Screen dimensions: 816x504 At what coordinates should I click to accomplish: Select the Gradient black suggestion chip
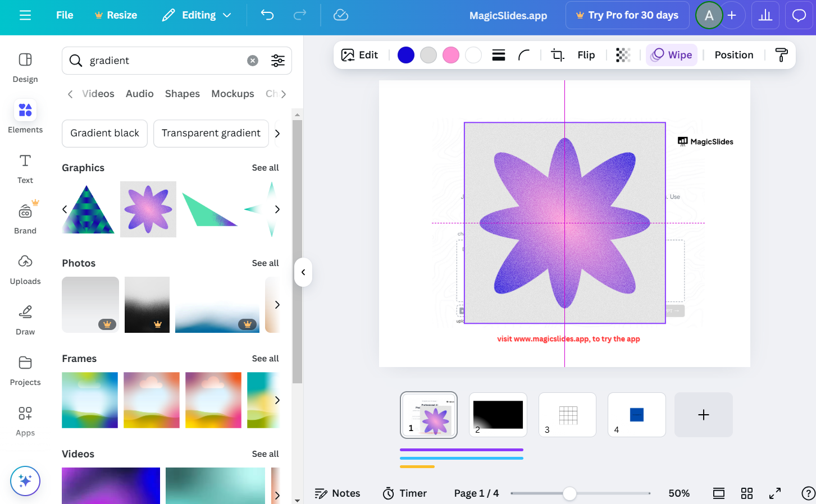104,134
